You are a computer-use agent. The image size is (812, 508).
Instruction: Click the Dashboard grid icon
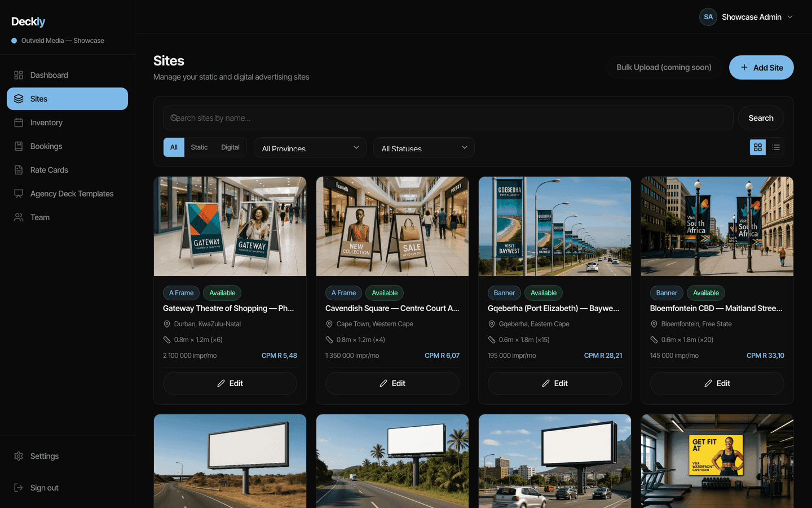tap(19, 75)
